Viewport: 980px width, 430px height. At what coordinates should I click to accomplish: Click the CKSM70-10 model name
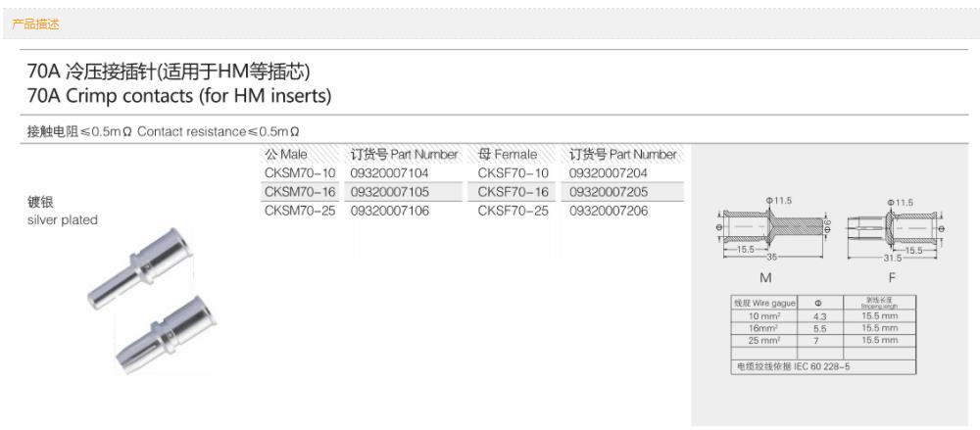(301, 173)
